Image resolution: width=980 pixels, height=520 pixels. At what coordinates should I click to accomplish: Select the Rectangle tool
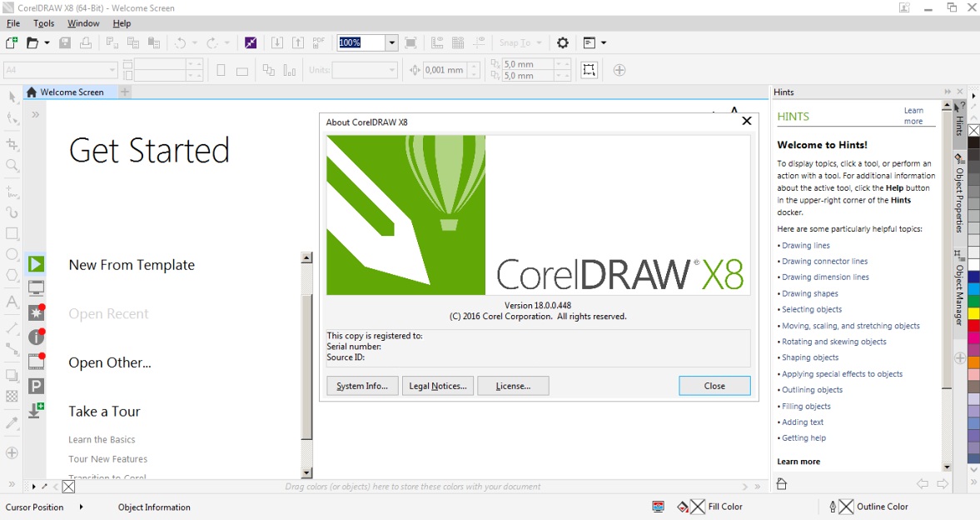coord(12,234)
